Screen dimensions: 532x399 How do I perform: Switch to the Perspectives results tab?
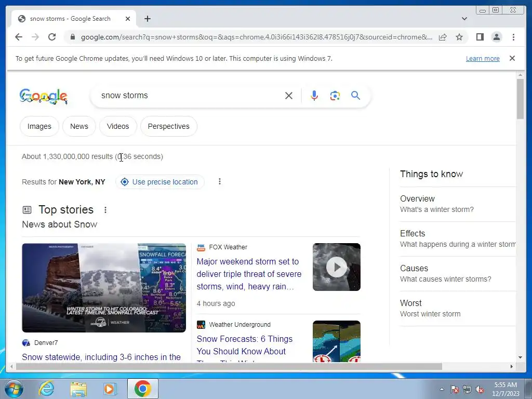169,126
